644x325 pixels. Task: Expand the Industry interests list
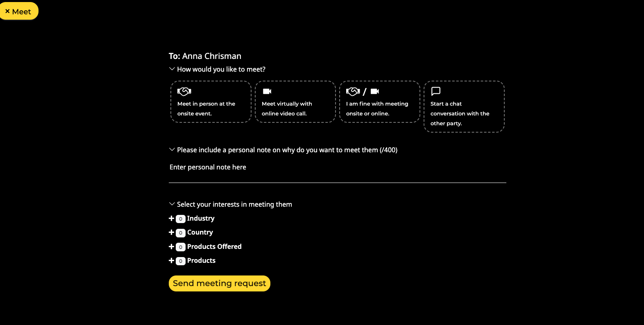tap(200, 219)
